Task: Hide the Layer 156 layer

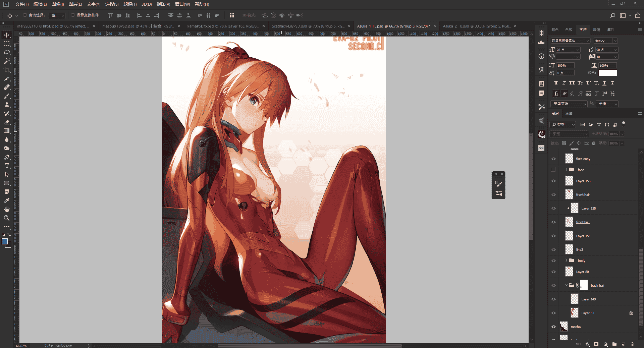Action: (x=553, y=181)
